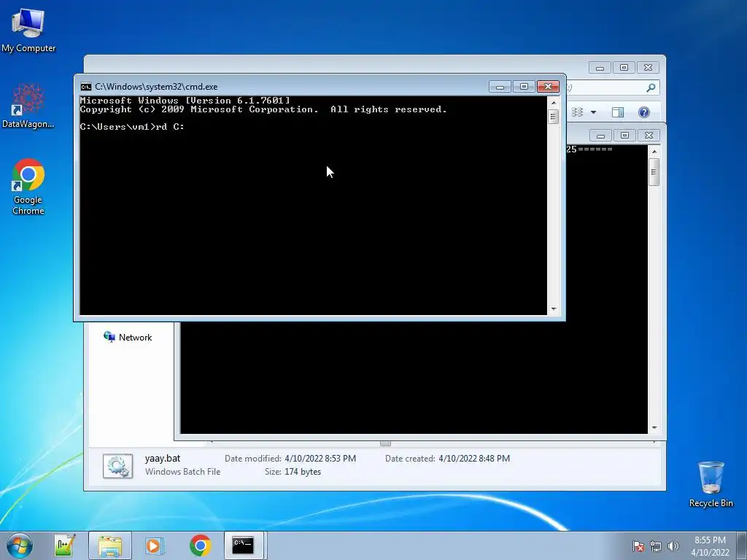This screenshot has height=560, width=747.
Task: Maximize the back console window
Action: [x=624, y=136]
